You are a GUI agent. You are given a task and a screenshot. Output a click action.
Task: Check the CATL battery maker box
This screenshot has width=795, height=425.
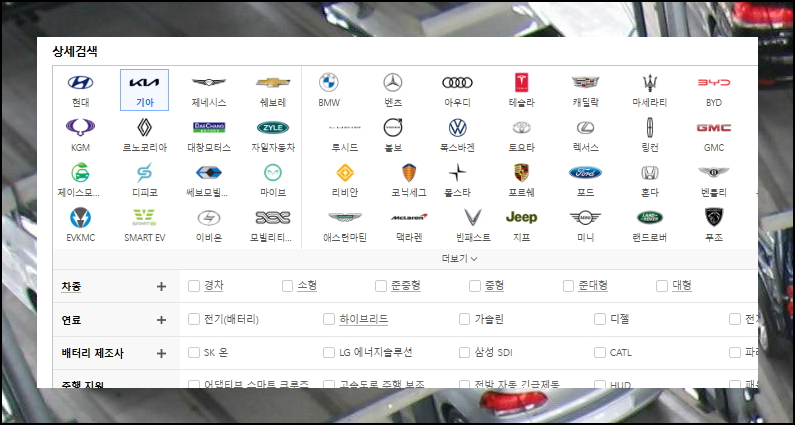pyautogui.click(x=600, y=352)
